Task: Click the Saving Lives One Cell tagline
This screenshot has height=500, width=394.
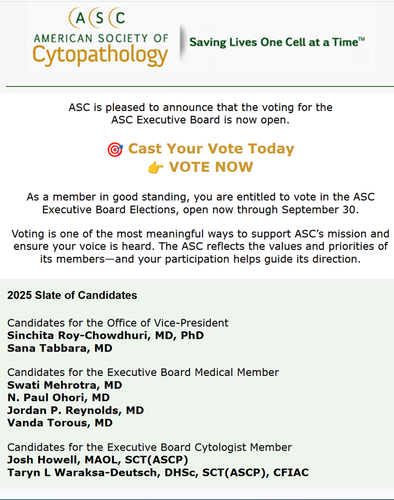Action: tap(277, 42)
